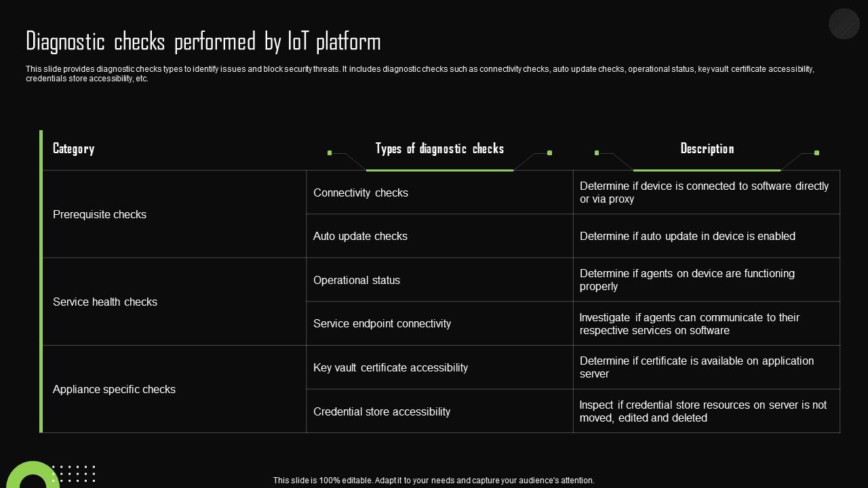This screenshot has height=488, width=868.
Task: Click description 'Determine if auto update in device is enabled'
Action: tap(707, 236)
